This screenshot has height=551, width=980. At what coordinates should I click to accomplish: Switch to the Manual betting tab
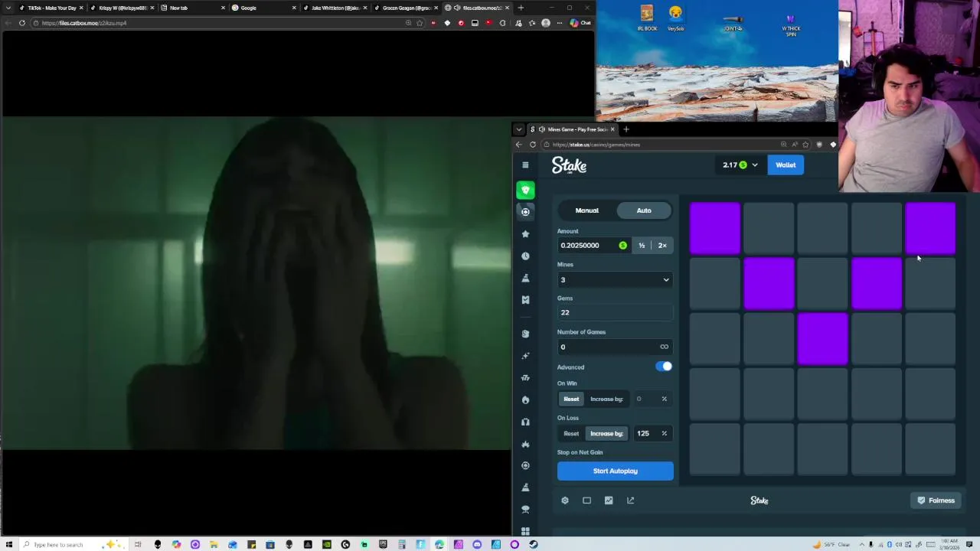pyautogui.click(x=587, y=210)
